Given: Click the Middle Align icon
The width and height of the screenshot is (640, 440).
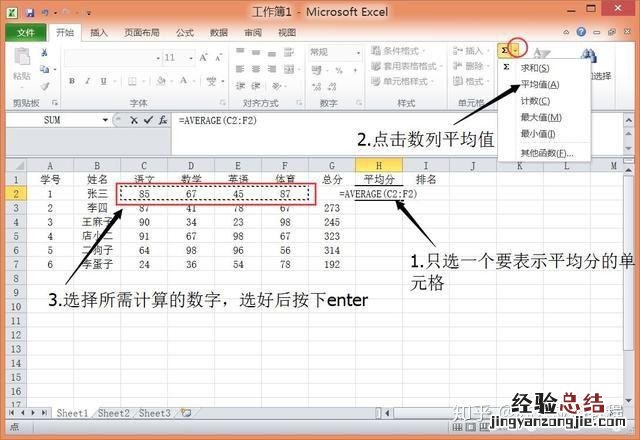Looking at the screenshot, I should (256, 52).
